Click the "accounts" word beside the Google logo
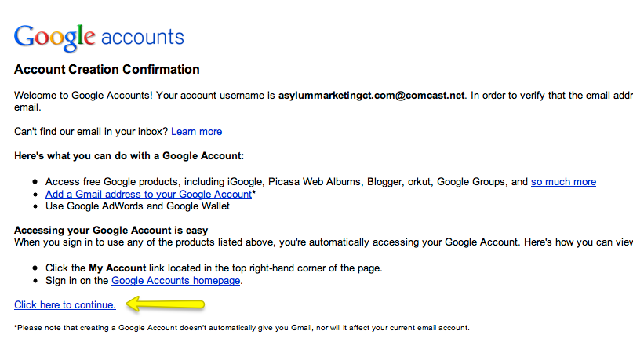 143,37
